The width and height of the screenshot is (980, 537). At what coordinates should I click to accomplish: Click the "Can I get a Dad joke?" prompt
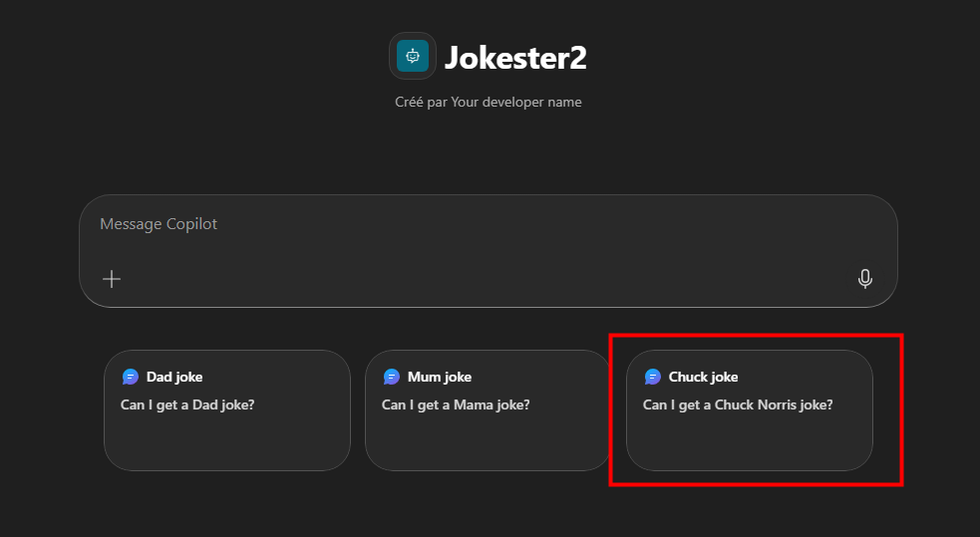(x=187, y=404)
